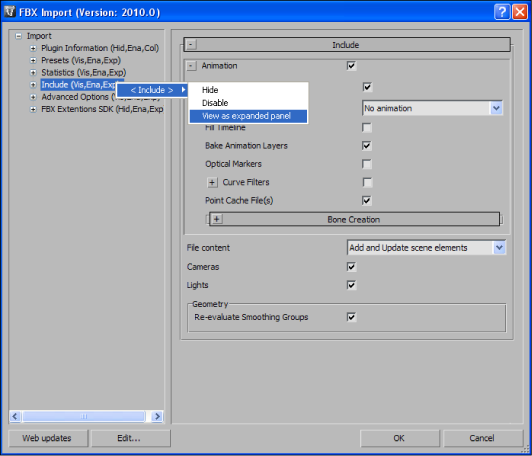Viewport: 532px width, 456px height.
Task: Click the Edit... button
Action: coord(131,438)
